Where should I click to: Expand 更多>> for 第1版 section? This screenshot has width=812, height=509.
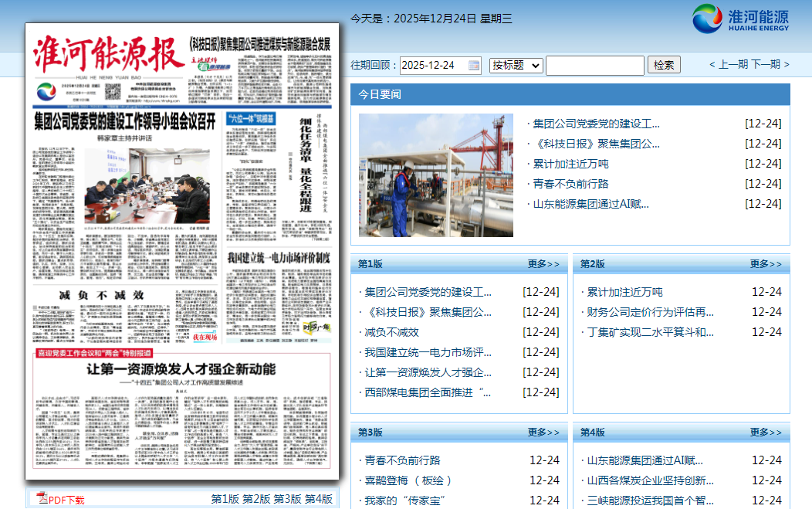point(543,264)
